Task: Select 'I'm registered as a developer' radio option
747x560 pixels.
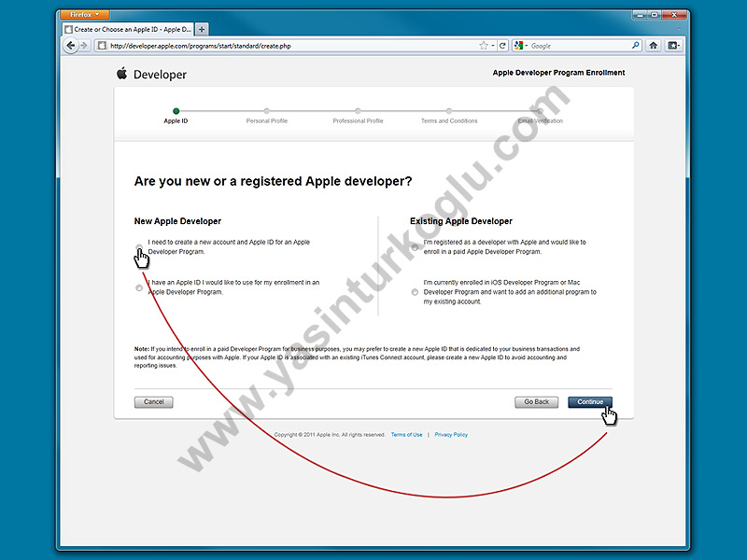Action: [415, 247]
